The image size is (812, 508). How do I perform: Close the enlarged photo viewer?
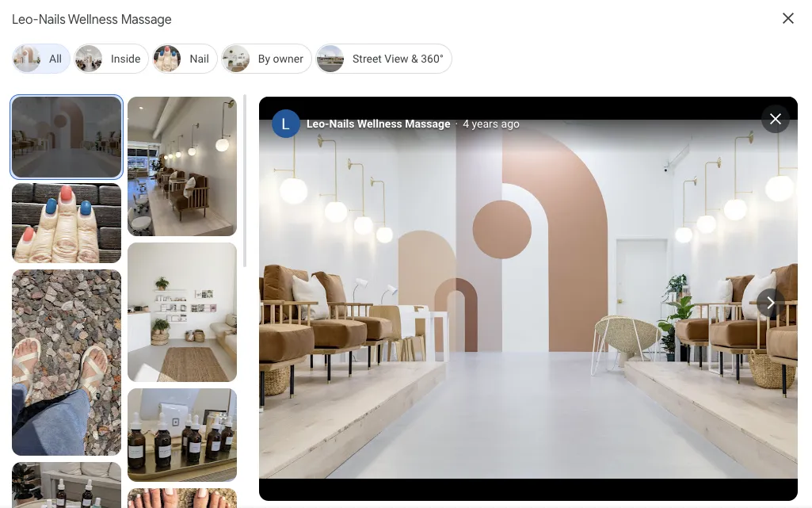click(x=775, y=119)
